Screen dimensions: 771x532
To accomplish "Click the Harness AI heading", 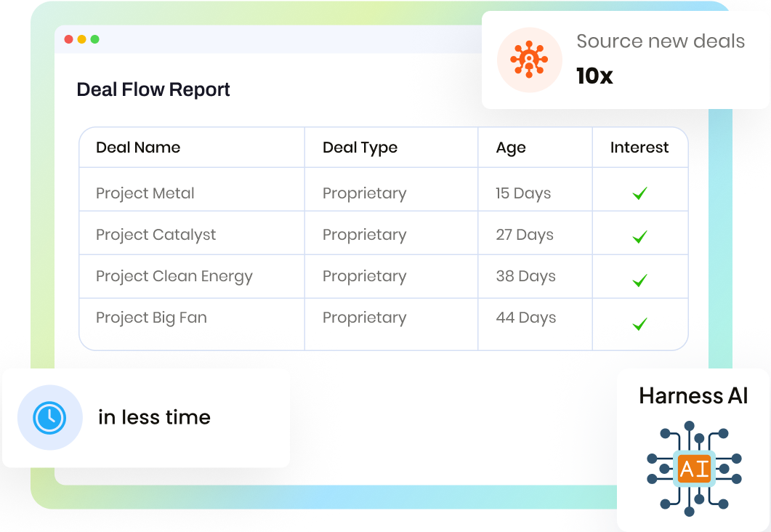I will (693, 396).
